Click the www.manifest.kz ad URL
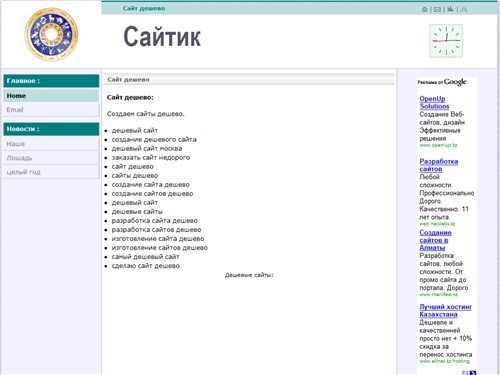Screen dimensions: 500x375 [438, 294]
